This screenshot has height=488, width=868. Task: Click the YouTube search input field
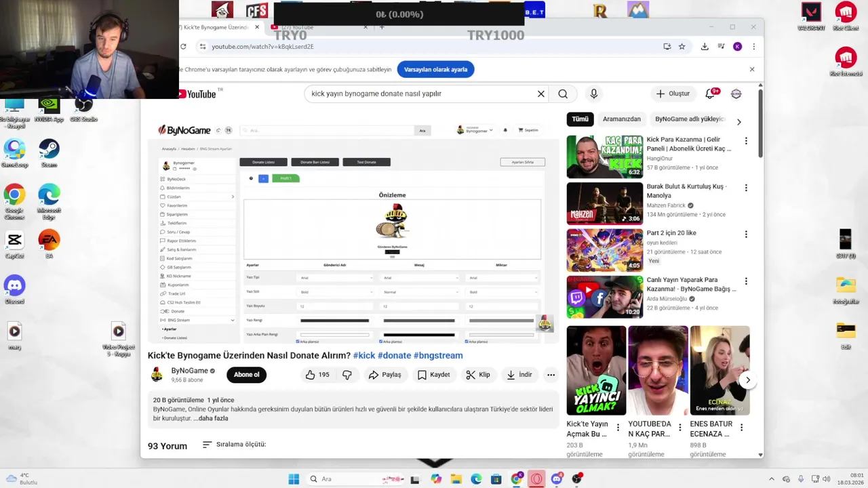coord(420,94)
